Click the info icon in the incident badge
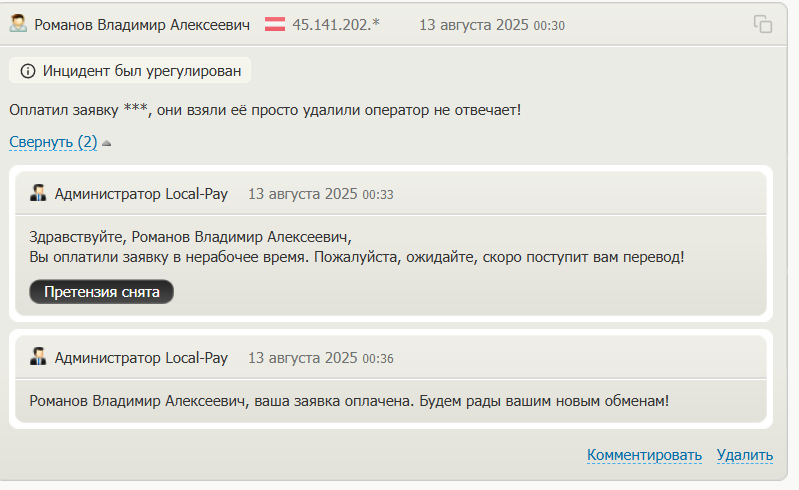 (x=27, y=71)
